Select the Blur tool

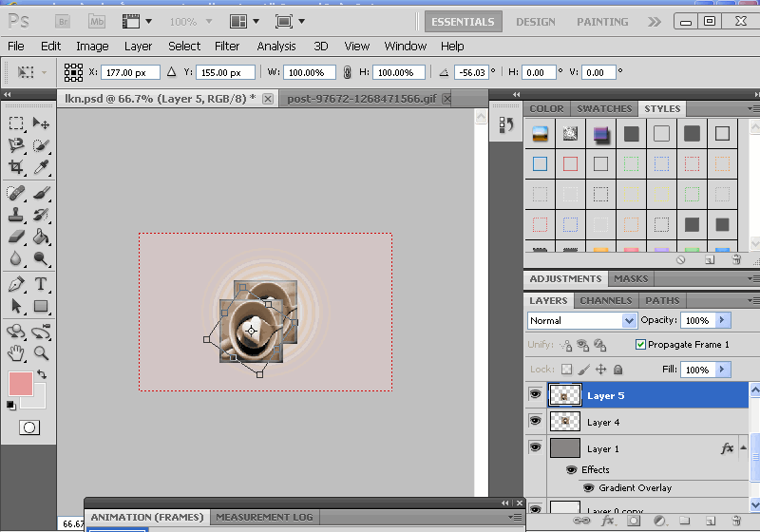(16, 258)
